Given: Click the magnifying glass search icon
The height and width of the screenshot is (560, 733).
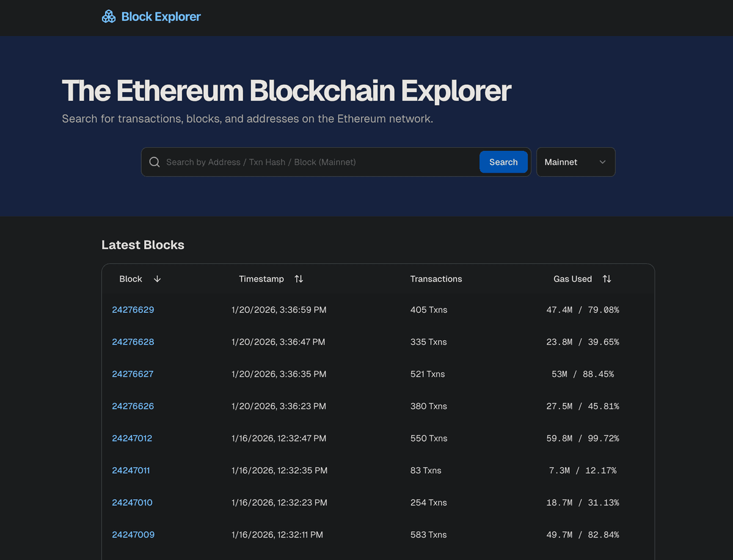Looking at the screenshot, I should 155,162.
